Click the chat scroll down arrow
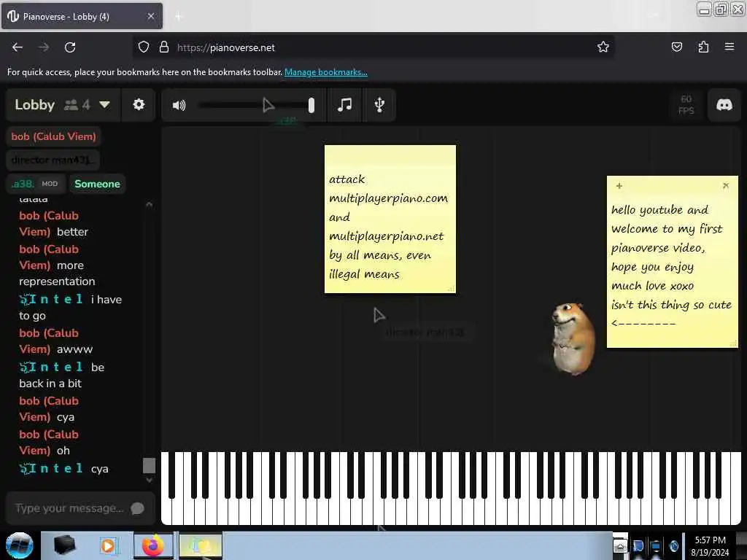747x560 pixels. pyautogui.click(x=149, y=480)
